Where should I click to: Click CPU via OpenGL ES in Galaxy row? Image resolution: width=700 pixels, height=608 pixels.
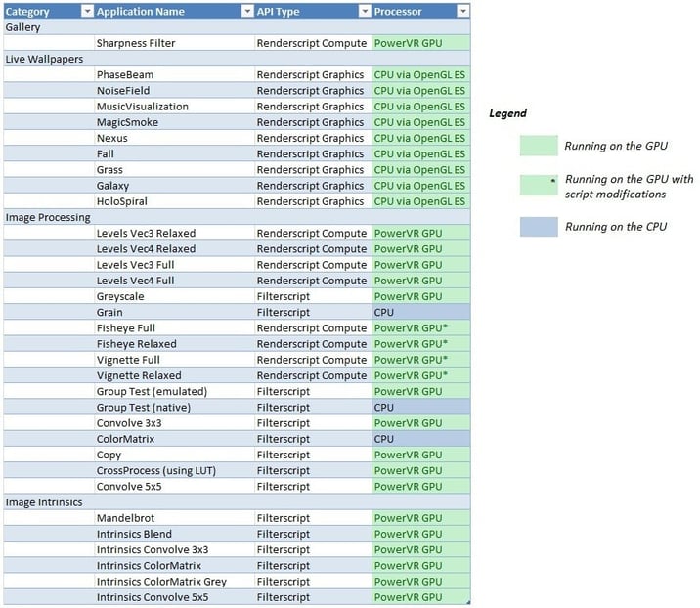click(421, 186)
